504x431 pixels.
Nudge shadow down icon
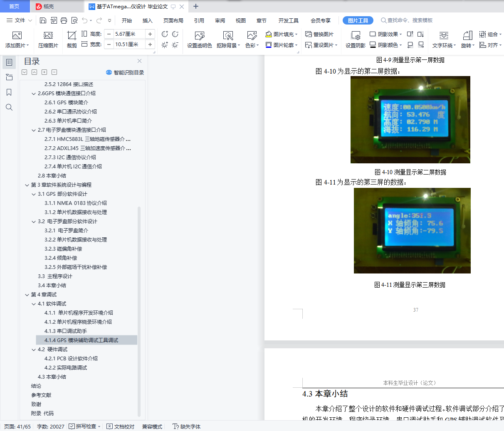[421, 34]
